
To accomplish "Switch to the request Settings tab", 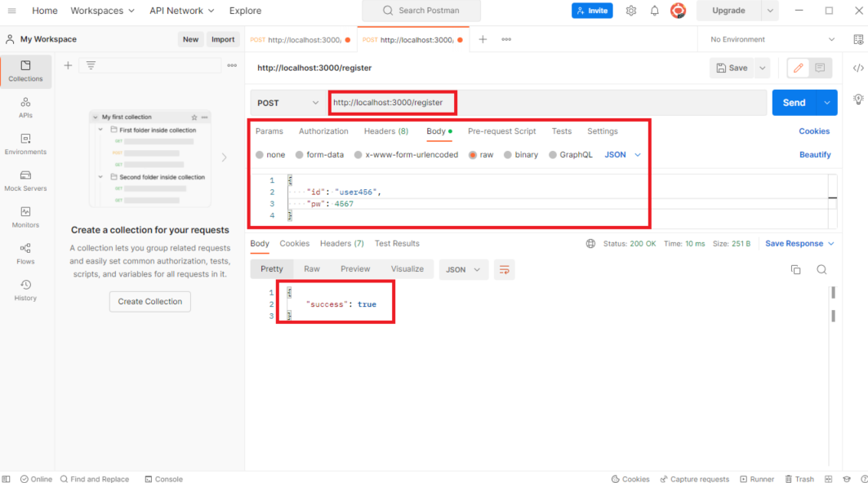I will click(x=603, y=131).
